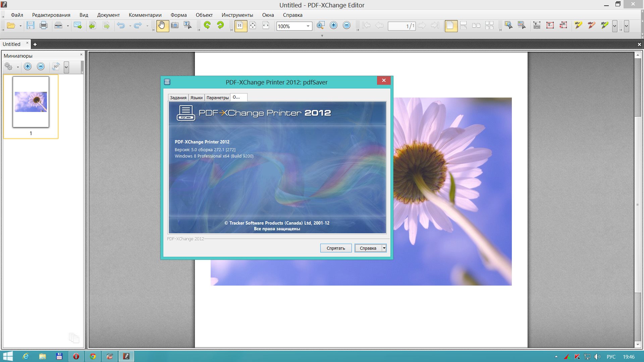Open thumbnails options gear dropdown

[17, 67]
